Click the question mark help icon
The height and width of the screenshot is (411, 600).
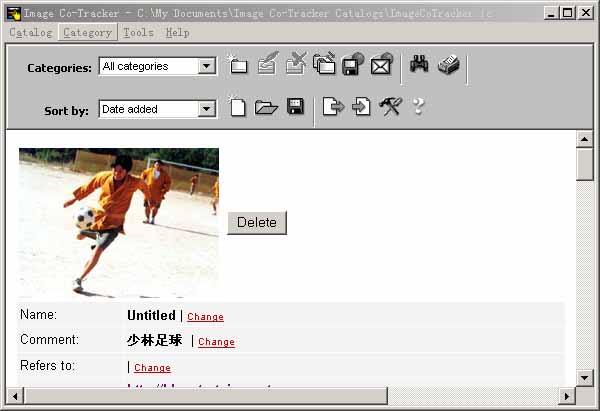click(418, 107)
